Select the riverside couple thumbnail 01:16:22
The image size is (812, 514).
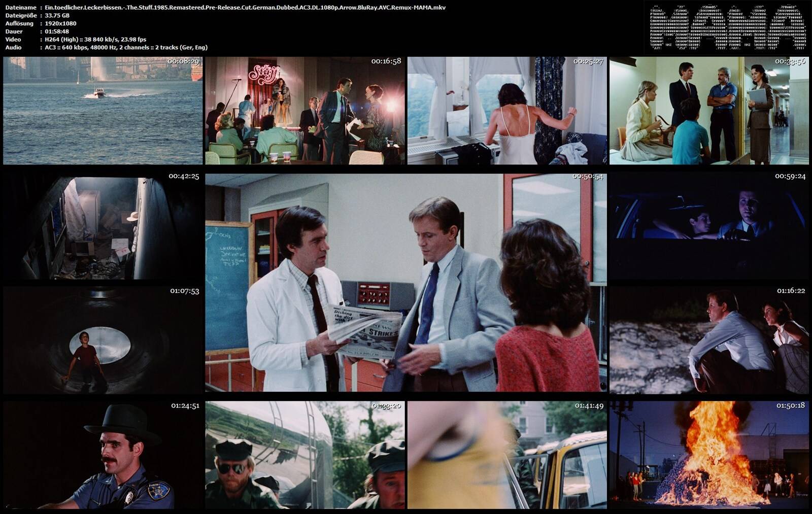pos(709,340)
